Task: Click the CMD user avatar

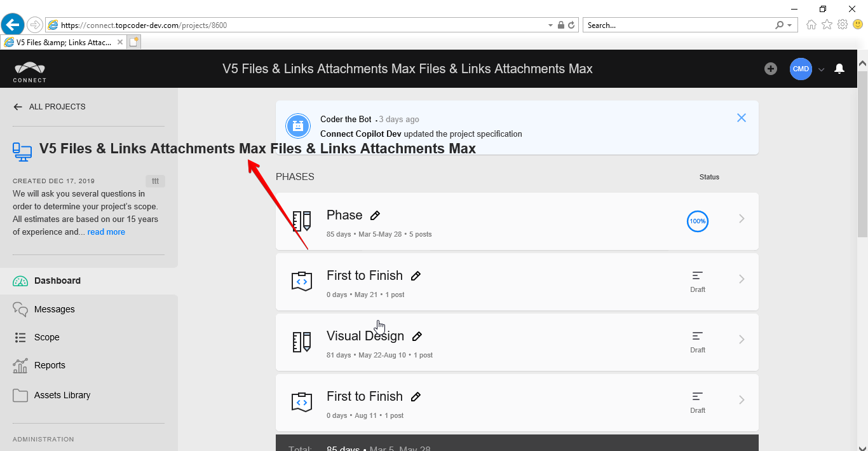Action: click(801, 69)
